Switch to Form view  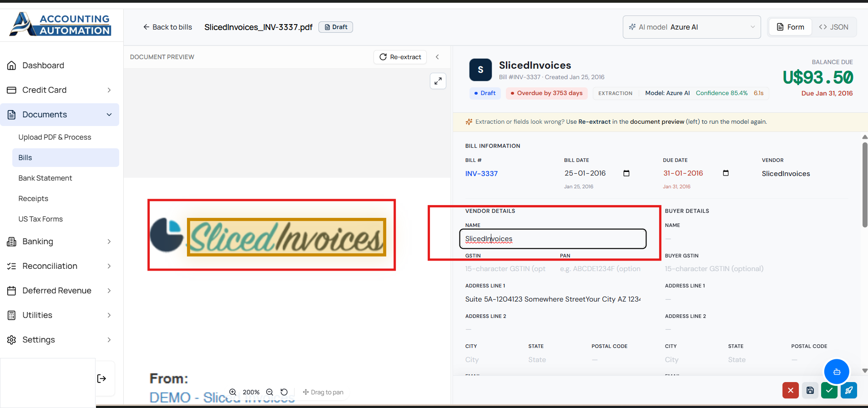click(790, 27)
